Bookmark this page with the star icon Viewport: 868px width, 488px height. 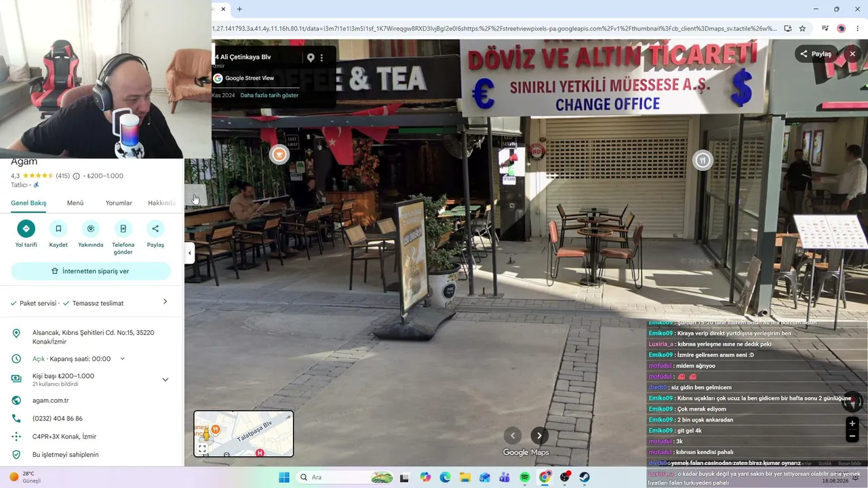[x=802, y=28]
